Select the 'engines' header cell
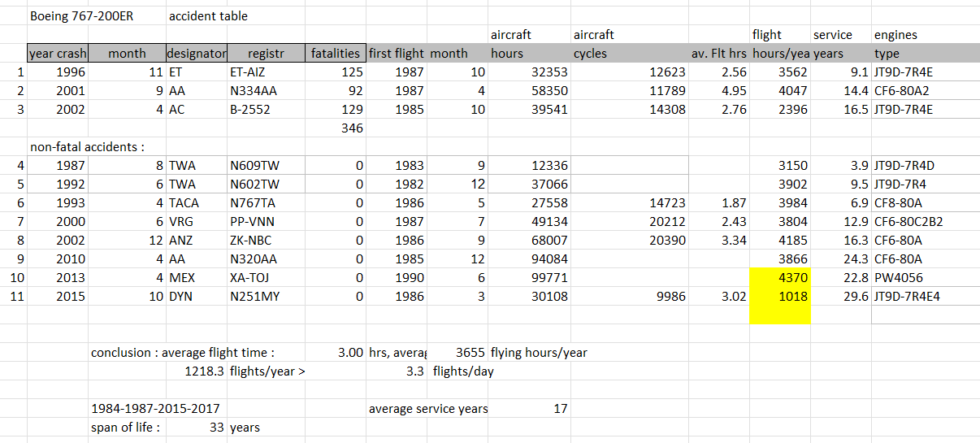This screenshot has height=443, width=980. click(x=925, y=35)
